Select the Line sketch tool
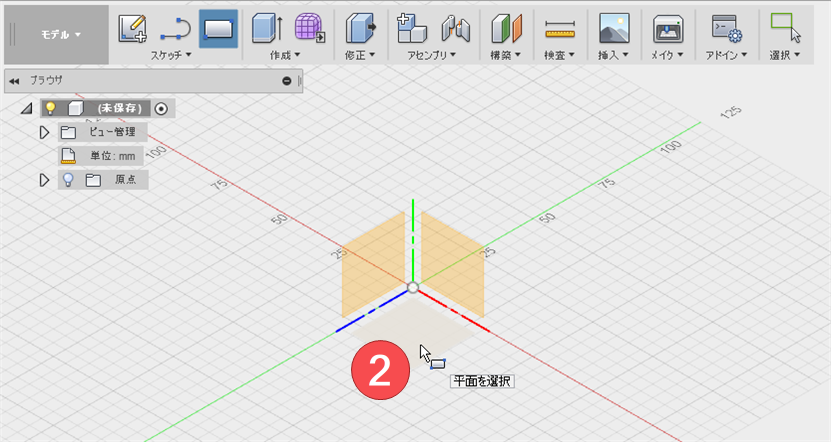 [176, 29]
